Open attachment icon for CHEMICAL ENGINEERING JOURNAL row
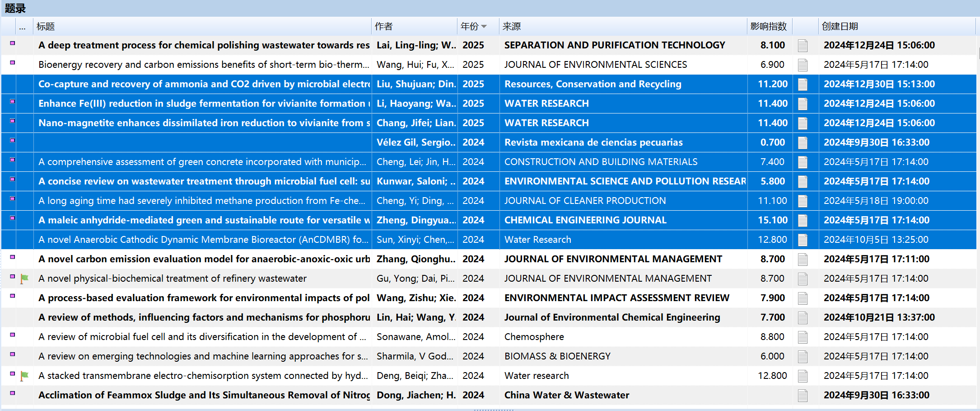980x411 pixels. (803, 221)
